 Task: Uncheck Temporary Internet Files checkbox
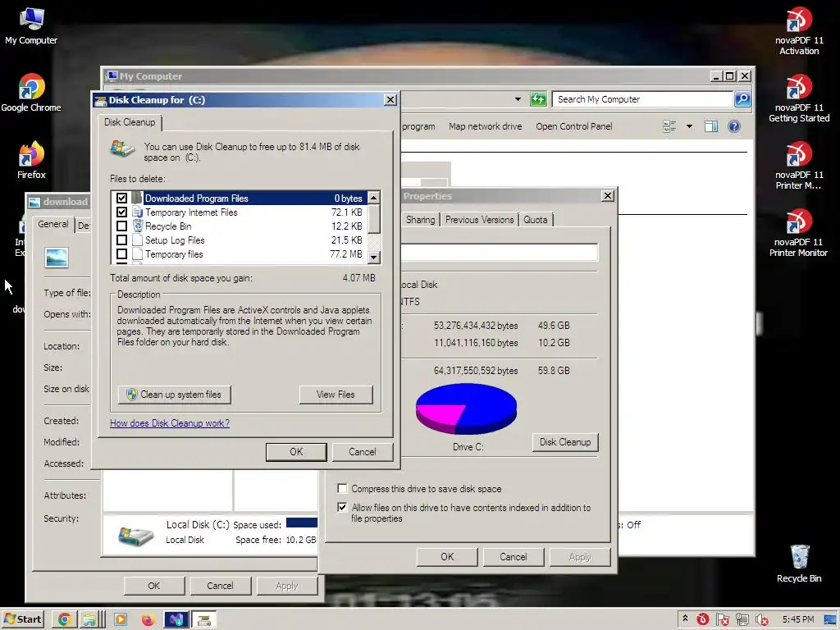[x=121, y=212]
